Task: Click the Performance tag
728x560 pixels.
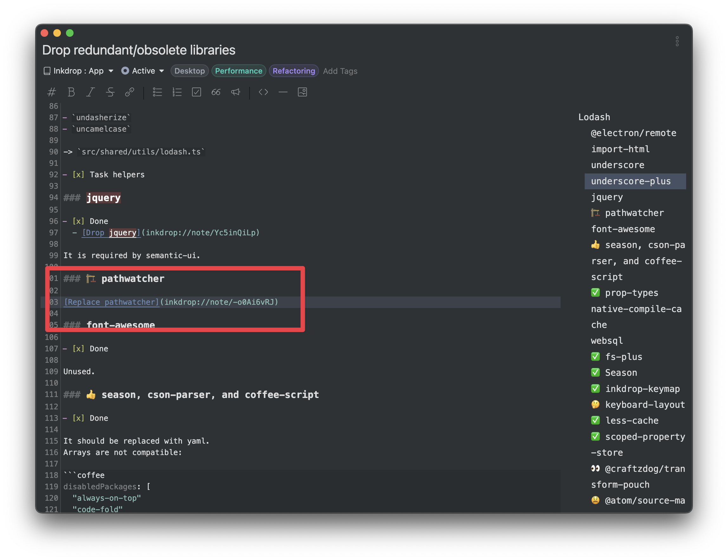Action: pos(238,71)
